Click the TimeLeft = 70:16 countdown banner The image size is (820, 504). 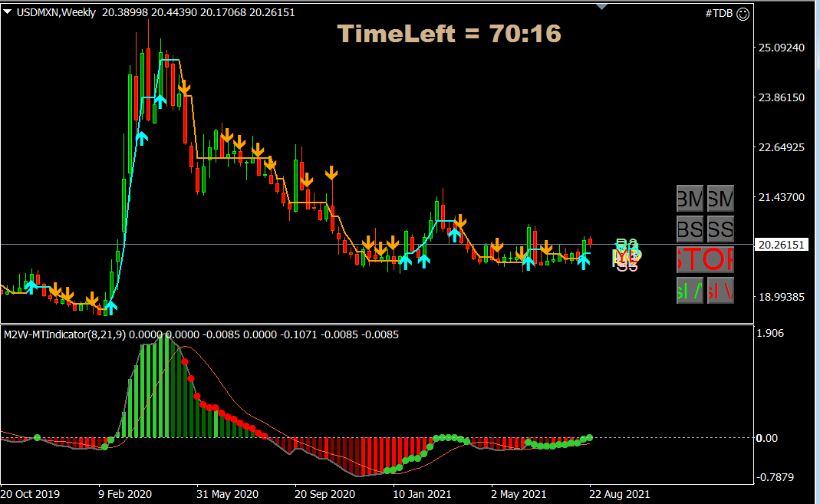tap(449, 33)
